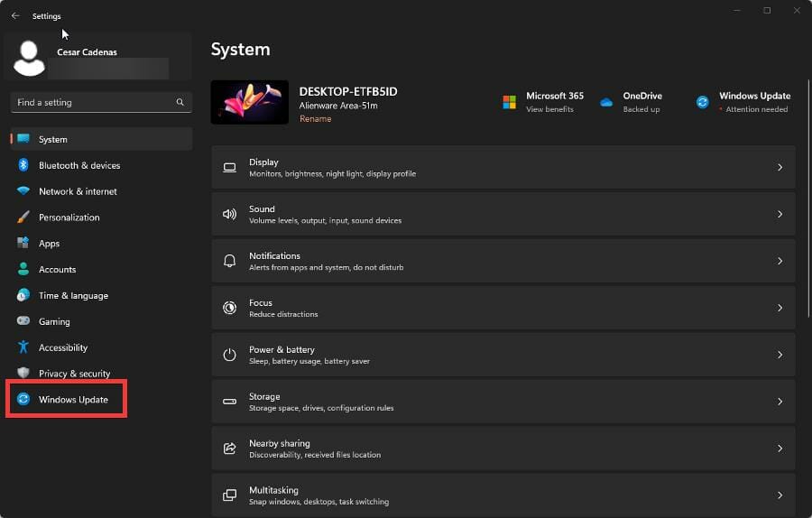Click the Windows Update sync icon in sidebar
Screen dimensions: 812x518
23,399
